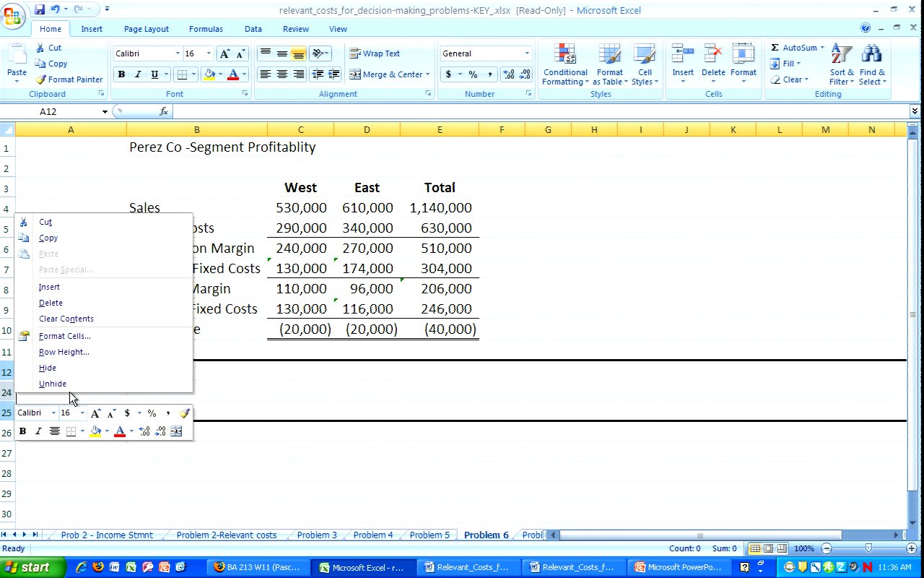Click the Merge & Center icon

355,74
